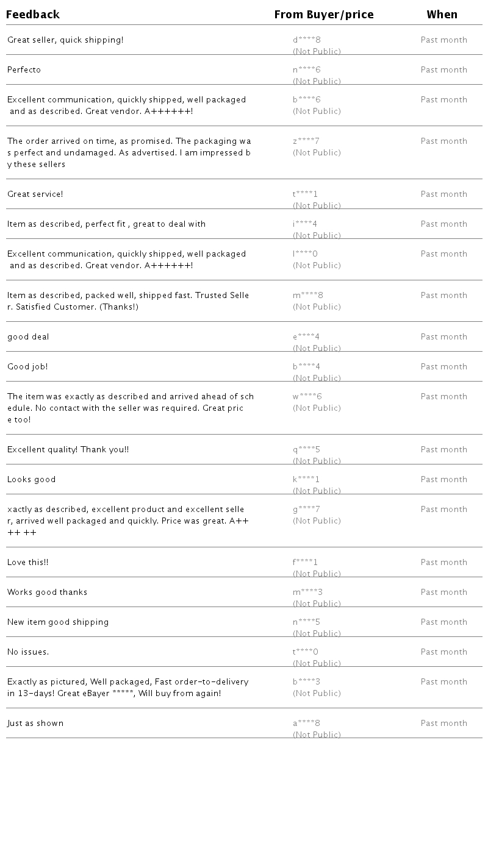The width and height of the screenshot is (488, 868).
Task: Click buyer b****3's username
Action: (x=306, y=682)
